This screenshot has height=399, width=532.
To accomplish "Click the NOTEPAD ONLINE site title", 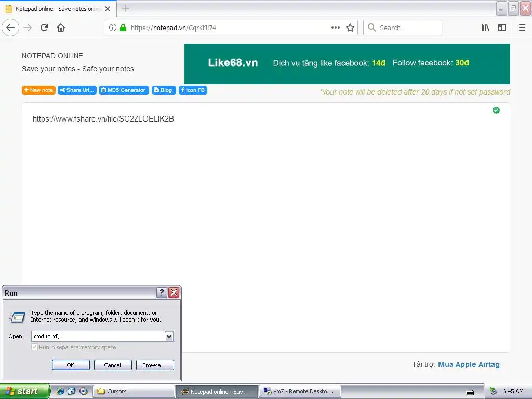I will [52, 56].
